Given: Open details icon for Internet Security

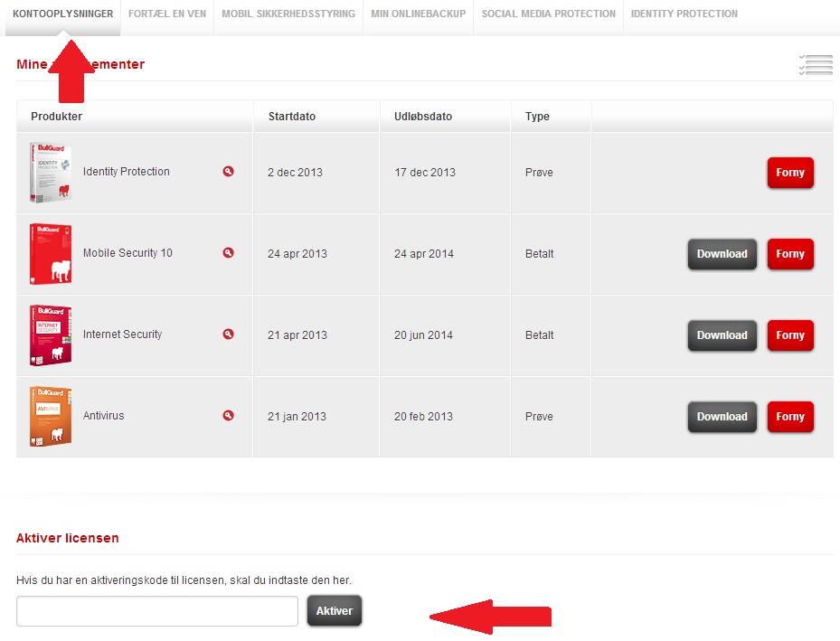Looking at the screenshot, I should click(x=228, y=335).
